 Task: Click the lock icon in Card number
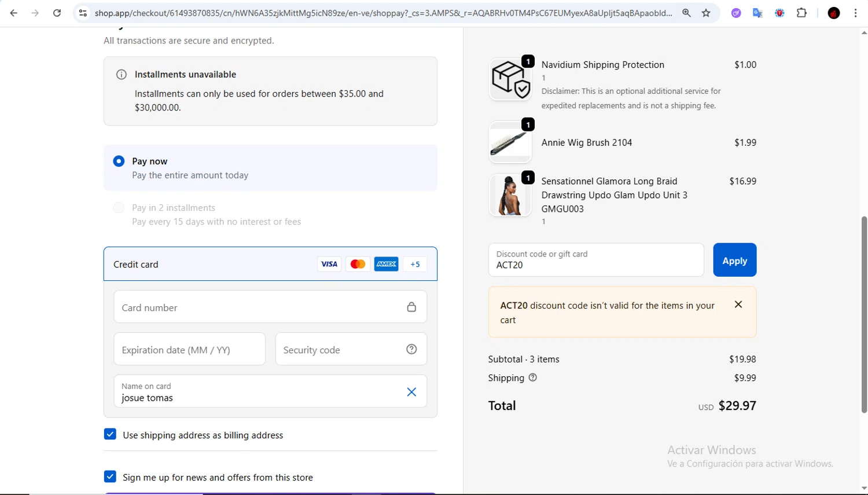411,307
